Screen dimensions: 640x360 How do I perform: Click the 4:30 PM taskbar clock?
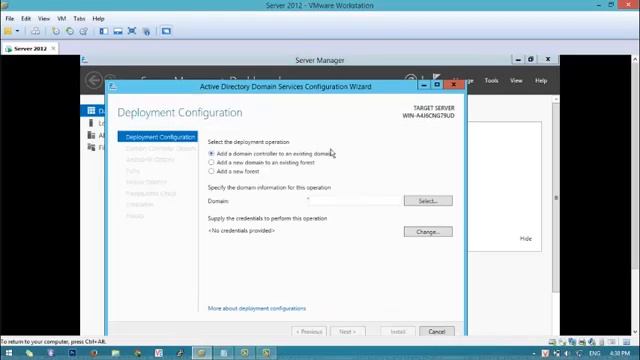pyautogui.click(x=620, y=353)
